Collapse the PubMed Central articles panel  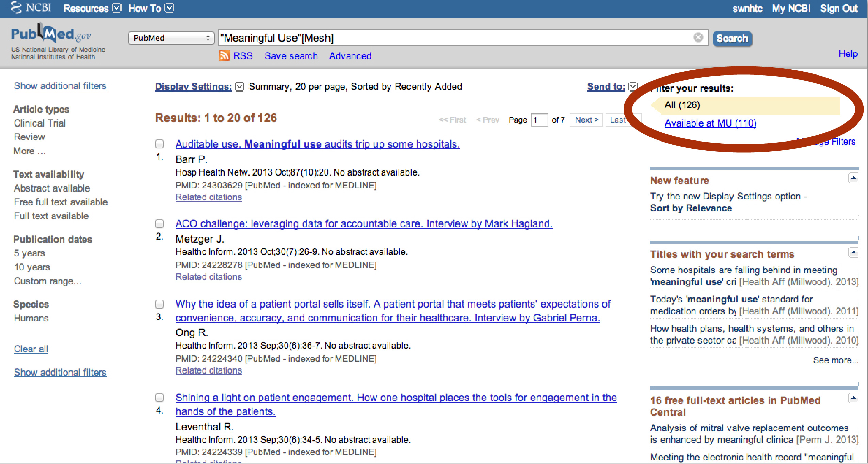click(x=853, y=398)
